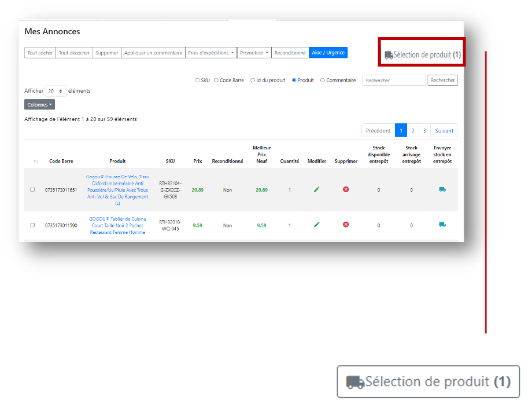
Task: Tick the checkbox for Tablier de Cuisine row
Action: [32, 225]
